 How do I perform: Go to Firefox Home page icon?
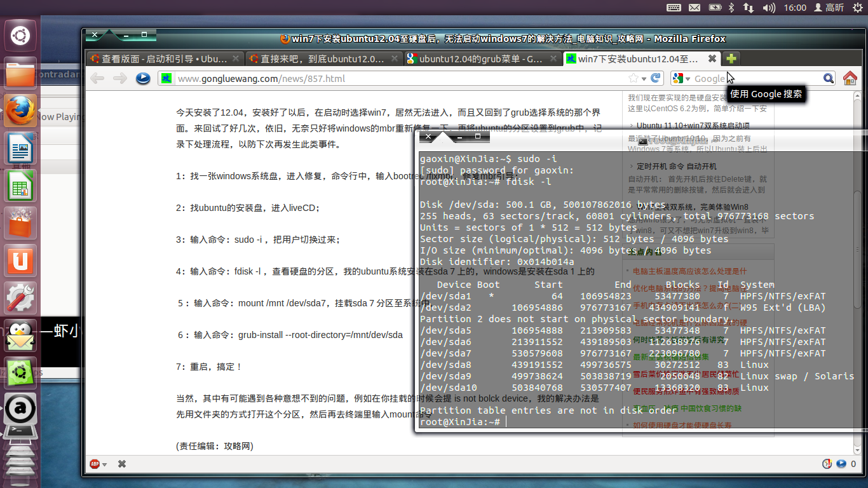(x=850, y=78)
